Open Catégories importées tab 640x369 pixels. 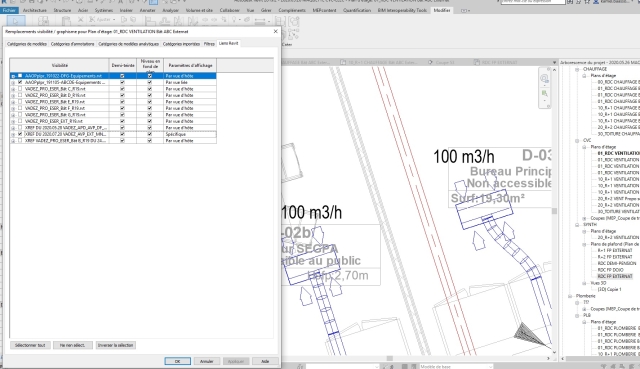(181, 44)
